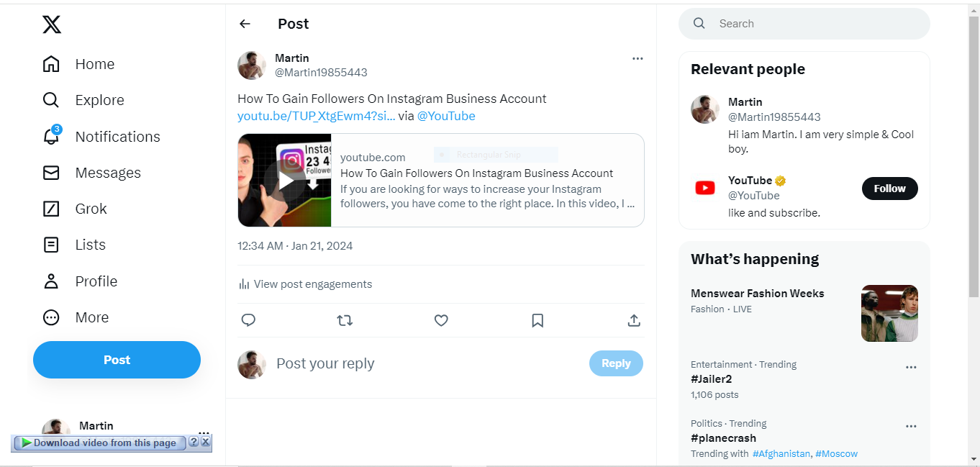The height and width of the screenshot is (467, 980).
Task: Click the Search input field
Action: pos(813,24)
